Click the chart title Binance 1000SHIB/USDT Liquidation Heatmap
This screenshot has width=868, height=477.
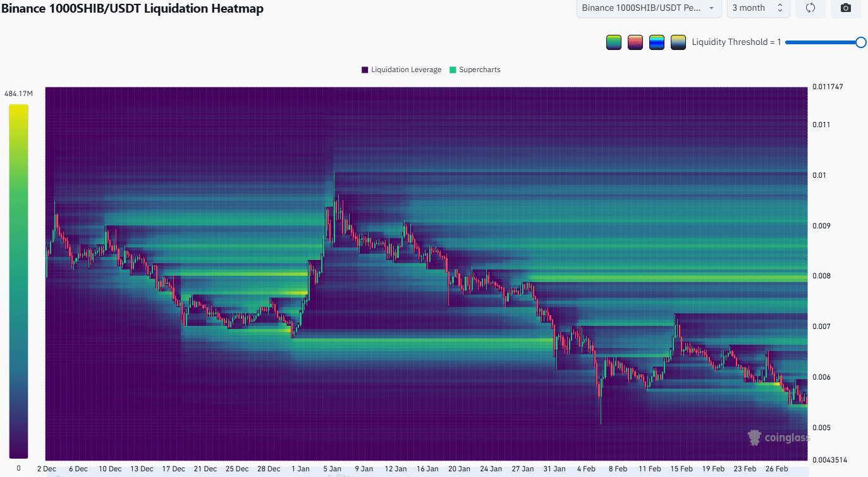point(133,9)
